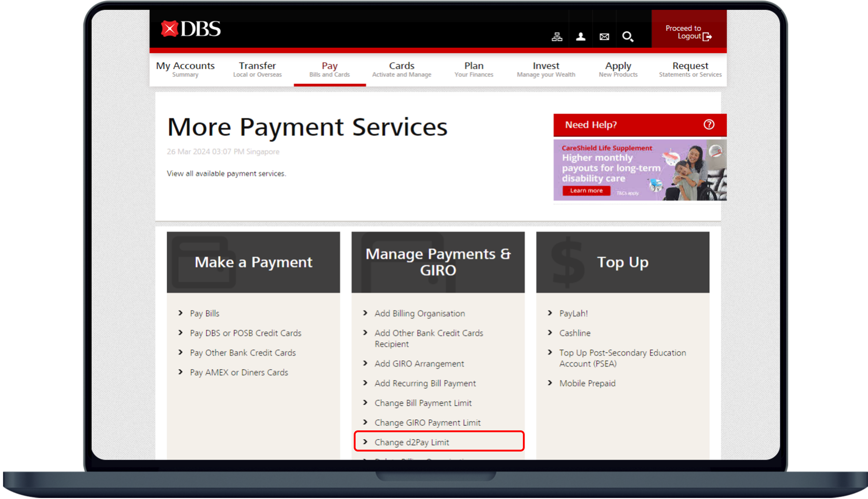Image resolution: width=868 pixels, height=499 pixels.
Task: Open Change d2Pay Limit link
Action: (412, 442)
